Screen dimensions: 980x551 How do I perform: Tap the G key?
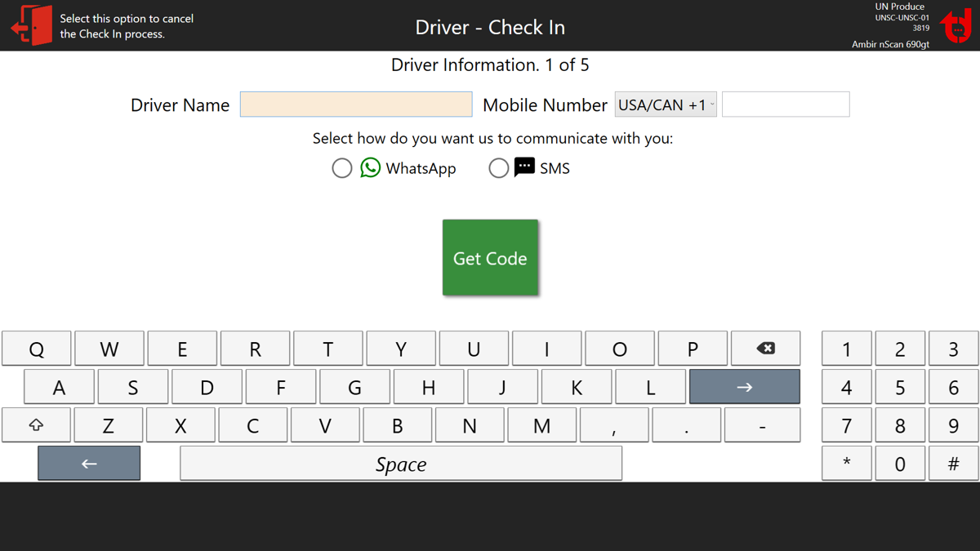[x=354, y=387]
